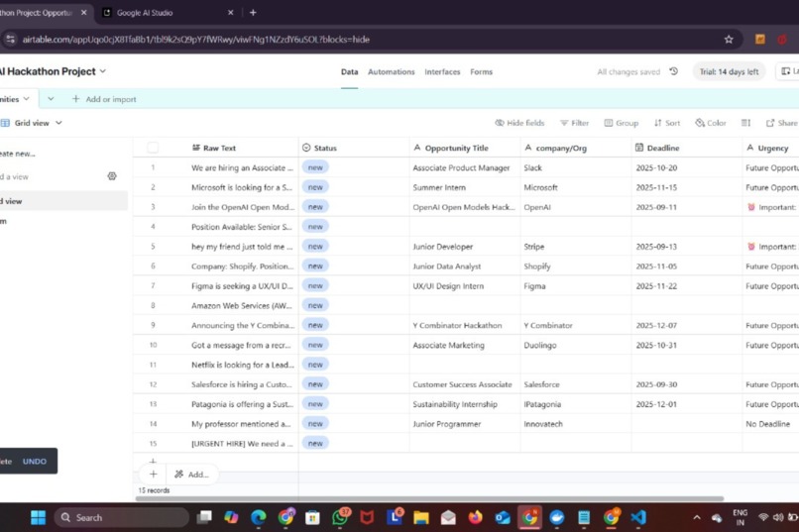Open Task View on taskbar
Viewport: 799px width, 532px height.
[204, 517]
